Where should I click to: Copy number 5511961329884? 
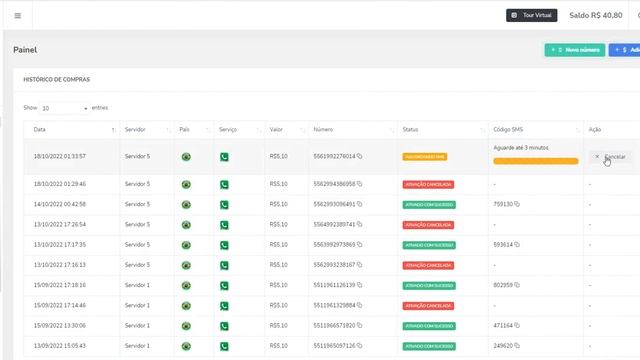click(360, 305)
